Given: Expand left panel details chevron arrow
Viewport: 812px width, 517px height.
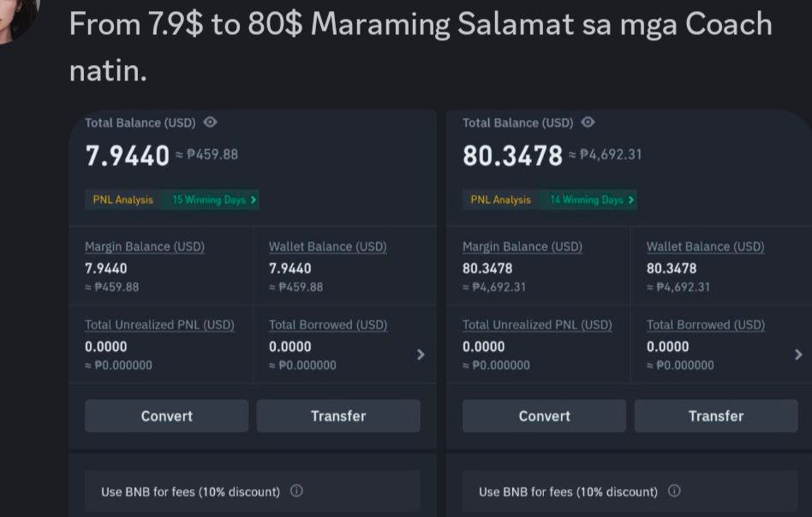Looking at the screenshot, I should click(x=421, y=354).
